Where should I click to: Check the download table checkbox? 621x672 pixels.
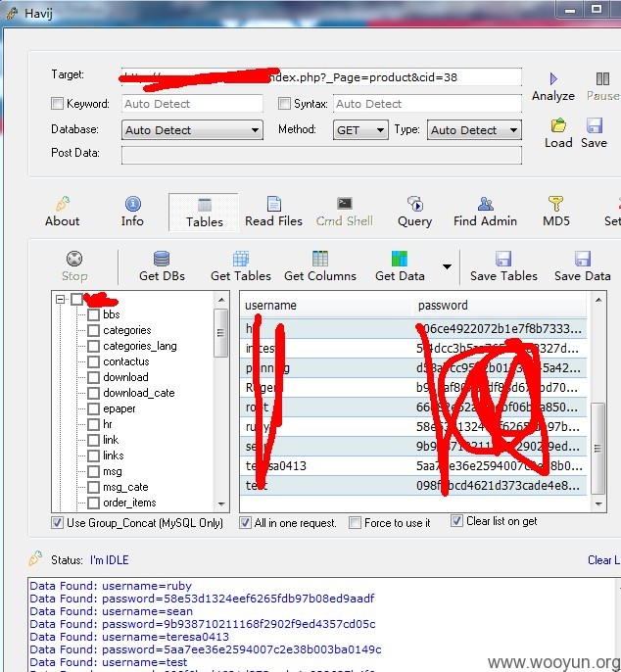coord(93,377)
